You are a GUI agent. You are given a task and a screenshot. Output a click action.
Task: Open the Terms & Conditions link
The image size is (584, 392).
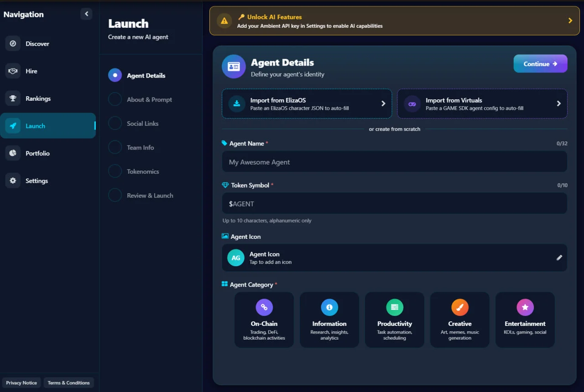(x=69, y=383)
